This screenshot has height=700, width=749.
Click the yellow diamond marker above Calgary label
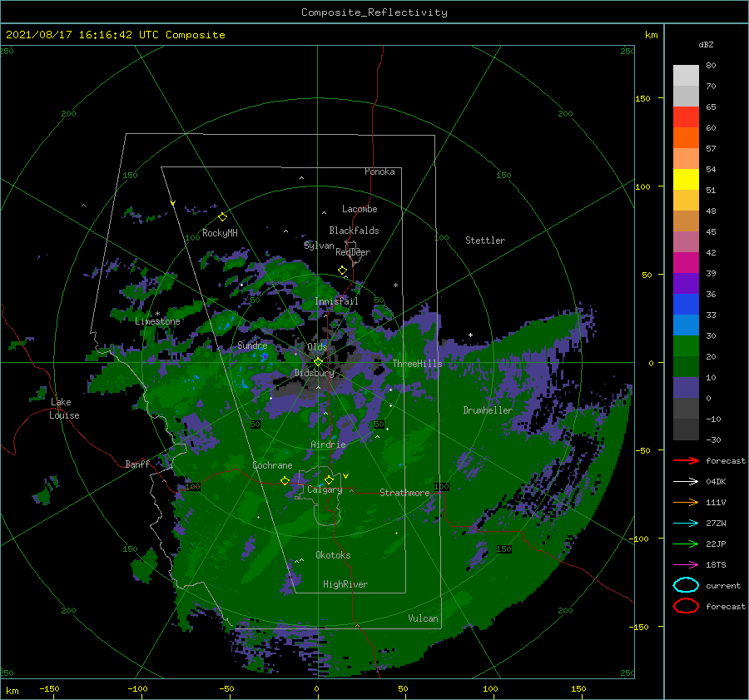click(329, 479)
